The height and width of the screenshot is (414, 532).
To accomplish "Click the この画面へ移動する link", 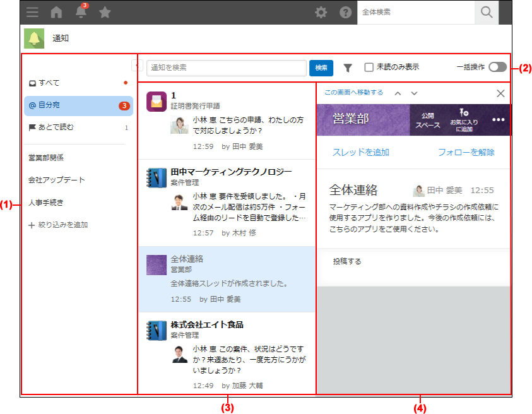I will click(x=354, y=92).
